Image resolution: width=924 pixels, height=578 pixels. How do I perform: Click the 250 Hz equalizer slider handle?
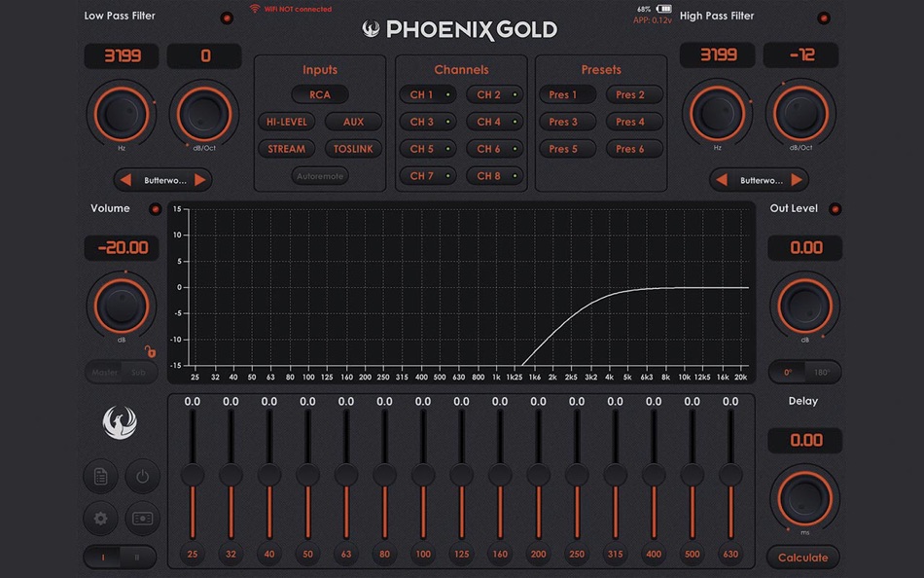click(x=577, y=475)
